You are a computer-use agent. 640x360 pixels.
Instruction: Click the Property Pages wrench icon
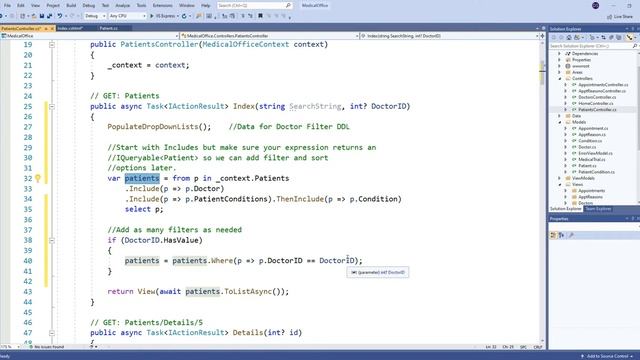(x=571, y=235)
